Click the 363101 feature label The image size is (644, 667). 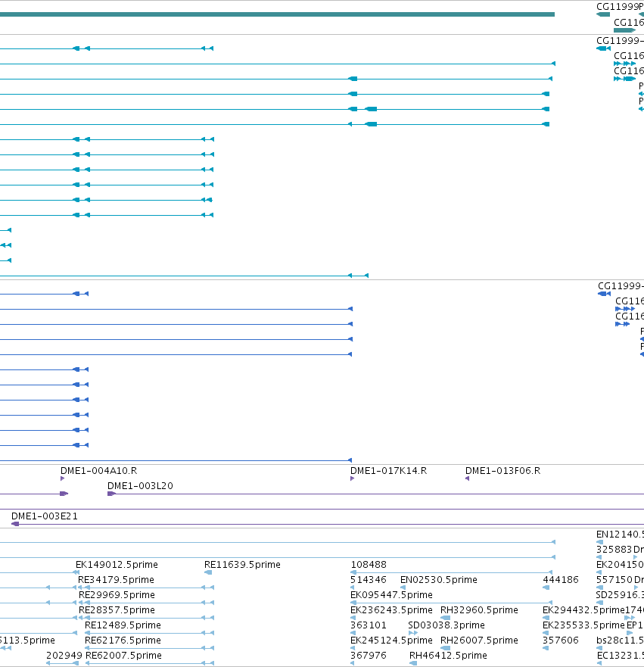click(369, 625)
